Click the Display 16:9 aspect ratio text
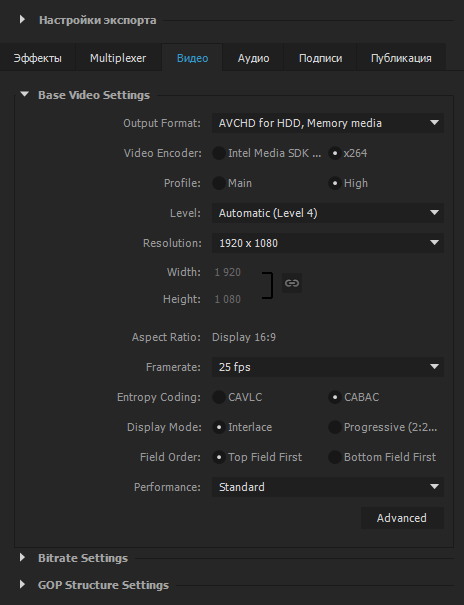 [244, 337]
